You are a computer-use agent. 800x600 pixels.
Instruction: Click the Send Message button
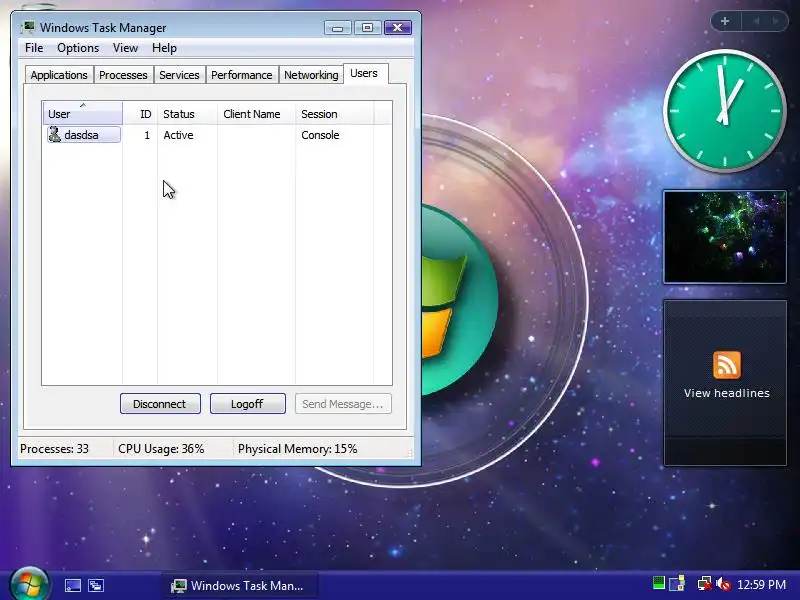coord(343,404)
